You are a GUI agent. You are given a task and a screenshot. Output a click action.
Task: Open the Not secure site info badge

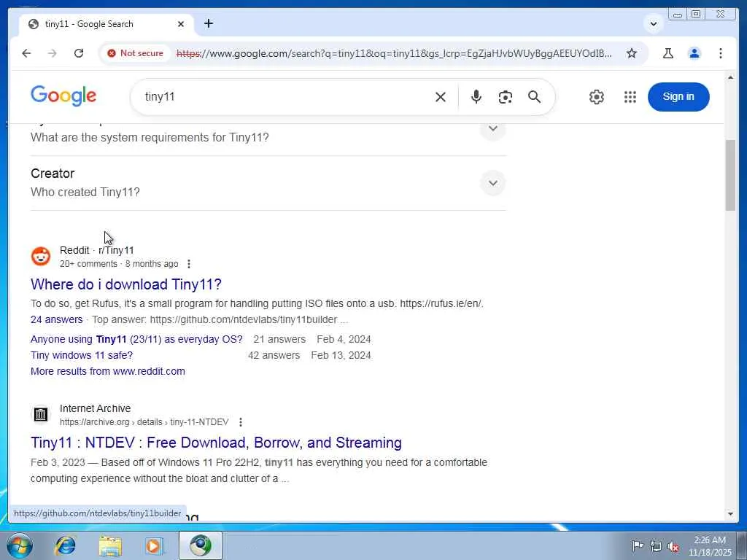click(135, 53)
